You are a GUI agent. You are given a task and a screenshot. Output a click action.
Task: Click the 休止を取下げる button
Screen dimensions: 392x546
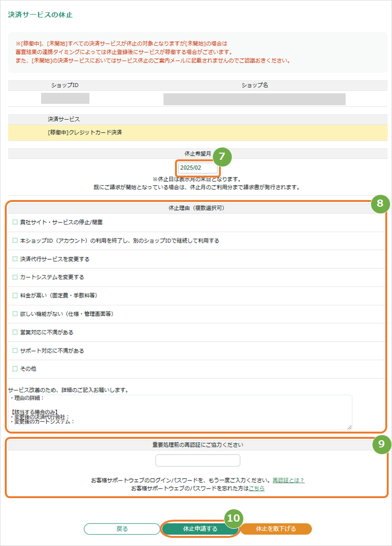(276, 529)
